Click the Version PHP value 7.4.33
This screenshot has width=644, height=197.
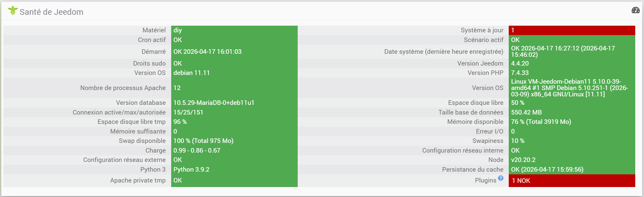[520, 73]
